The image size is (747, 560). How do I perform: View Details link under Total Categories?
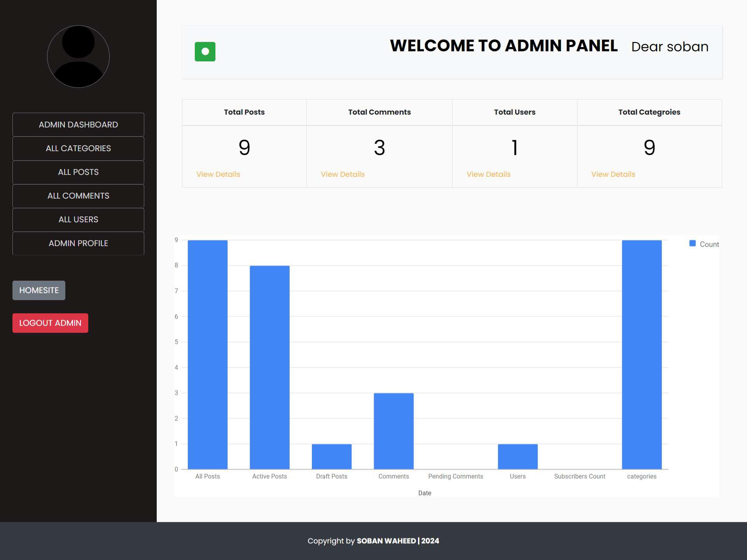[x=613, y=174]
